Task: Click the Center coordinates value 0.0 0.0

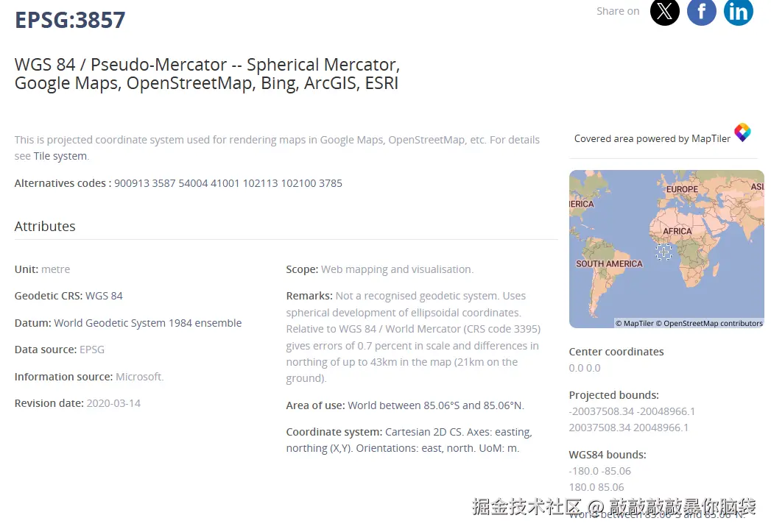Action: point(585,368)
